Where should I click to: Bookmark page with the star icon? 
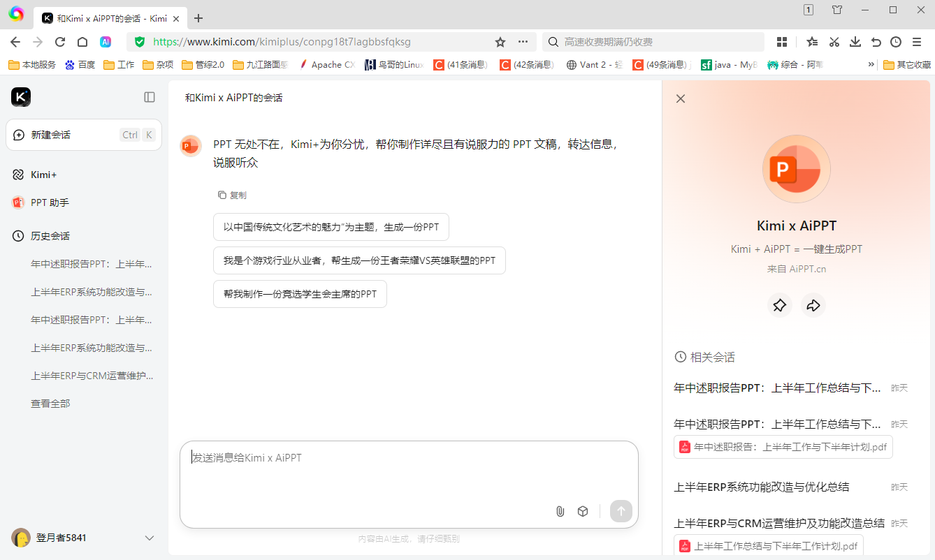[500, 42]
